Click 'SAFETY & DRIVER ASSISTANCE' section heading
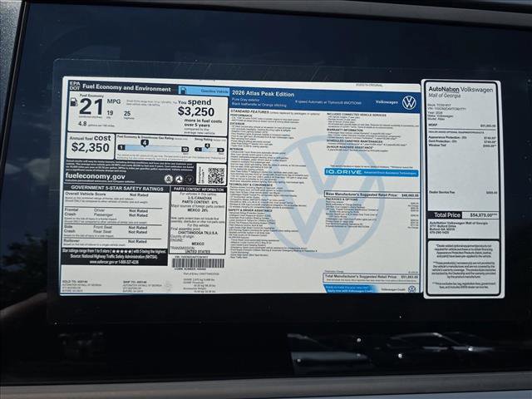The width and height of the screenshot is (532, 399). (250, 210)
